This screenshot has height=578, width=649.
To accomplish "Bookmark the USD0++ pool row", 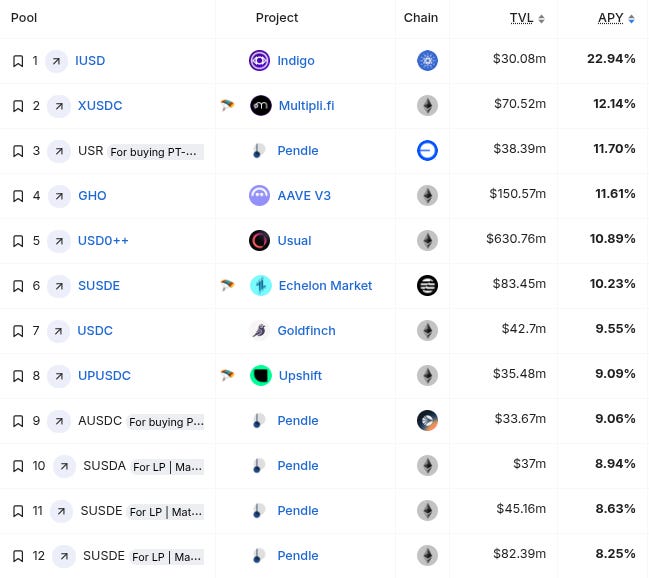I will point(18,241).
